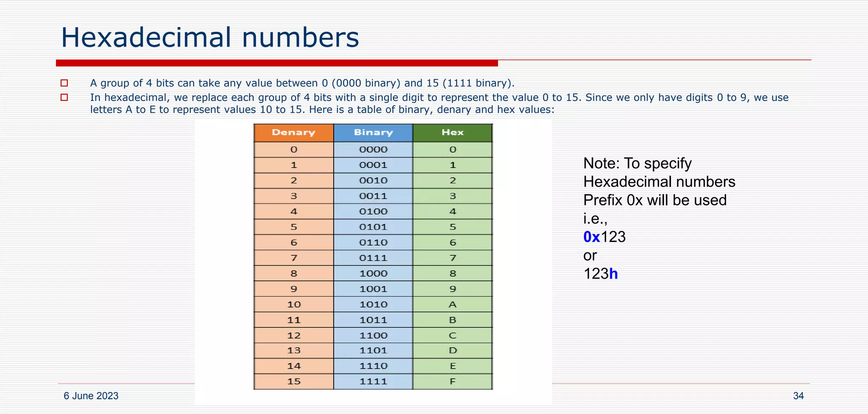Click 'Hexadecimal numbers' line in the note
Screen dimensions: 868x414
coord(659,182)
